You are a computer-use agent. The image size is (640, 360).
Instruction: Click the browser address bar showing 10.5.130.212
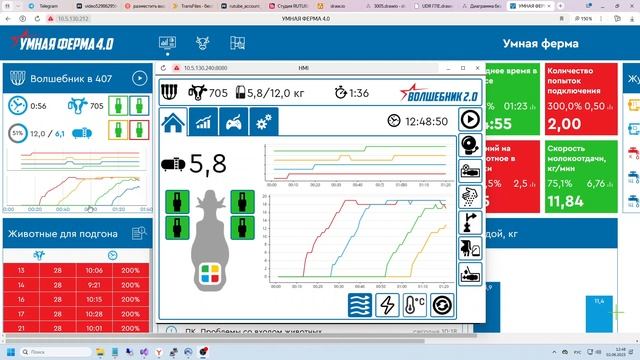(x=73, y=19)
